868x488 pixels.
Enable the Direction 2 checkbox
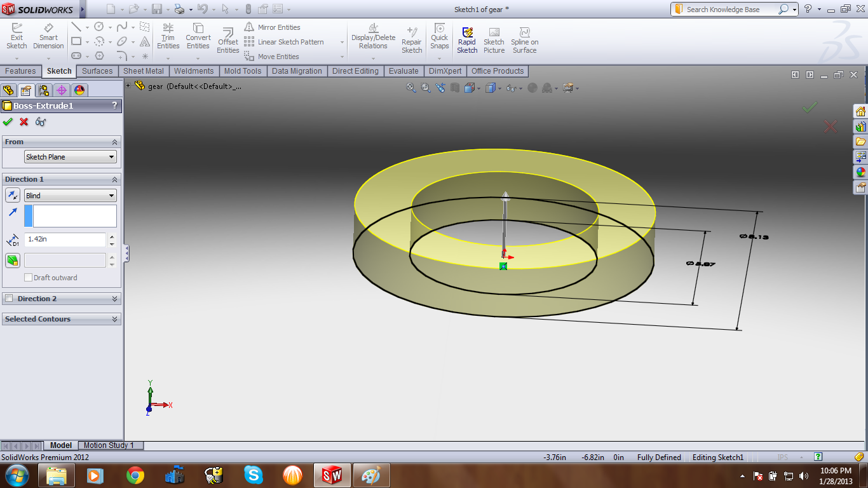click(x=9, y=299)
